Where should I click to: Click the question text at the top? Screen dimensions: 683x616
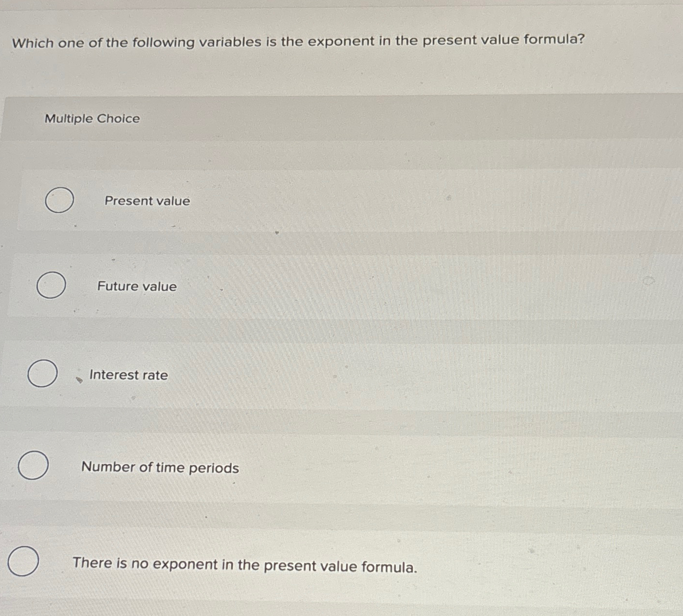298,41
